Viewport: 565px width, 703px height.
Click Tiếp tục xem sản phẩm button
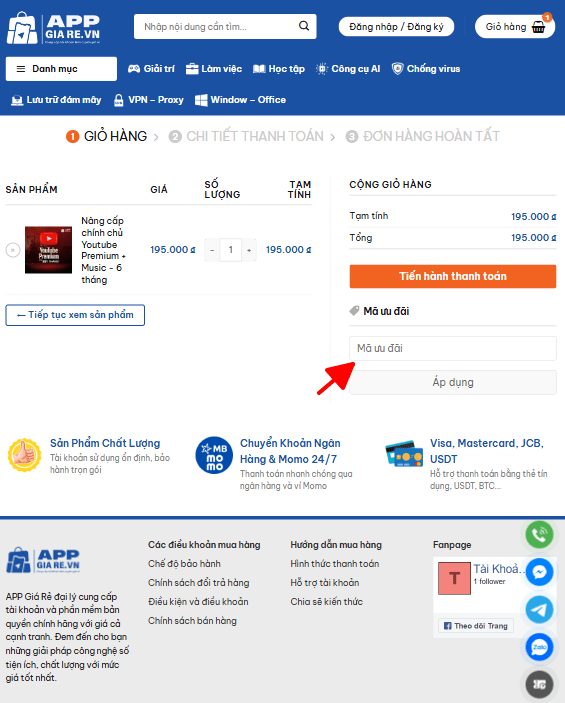[x=75, y=315]
